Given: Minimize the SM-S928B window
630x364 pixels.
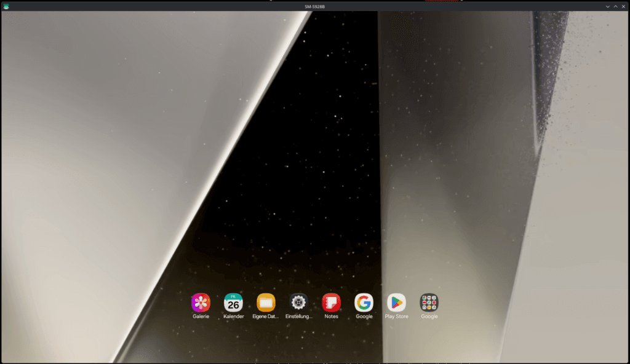Looking at the screenshot, I should 607,6.
